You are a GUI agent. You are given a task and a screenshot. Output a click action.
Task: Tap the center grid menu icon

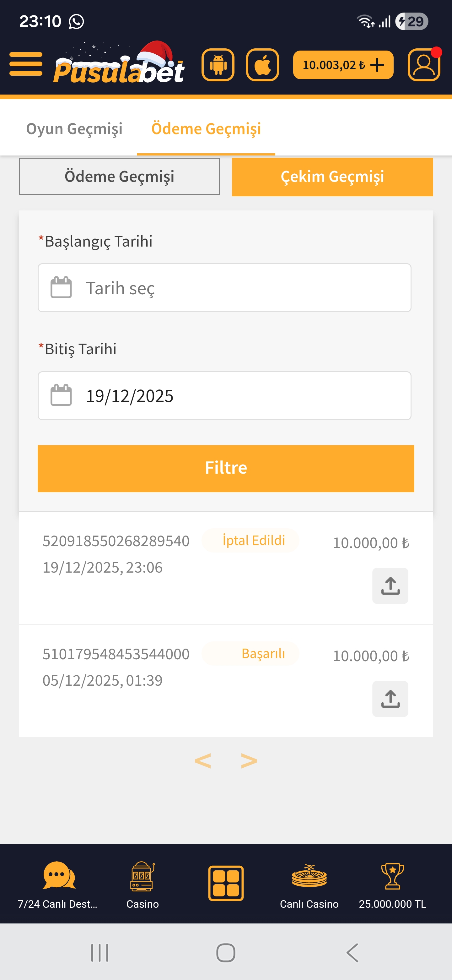click(x=226, y=883)
